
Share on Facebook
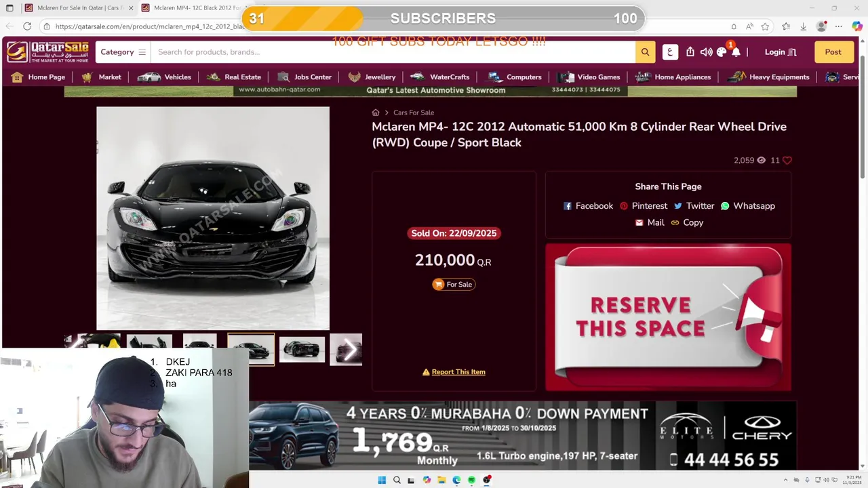click(x=588, y=206)
